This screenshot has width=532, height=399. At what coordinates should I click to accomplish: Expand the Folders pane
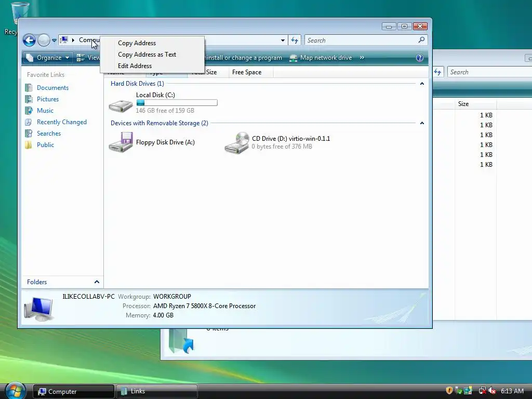pyautogui.click(x=97, y=282)
